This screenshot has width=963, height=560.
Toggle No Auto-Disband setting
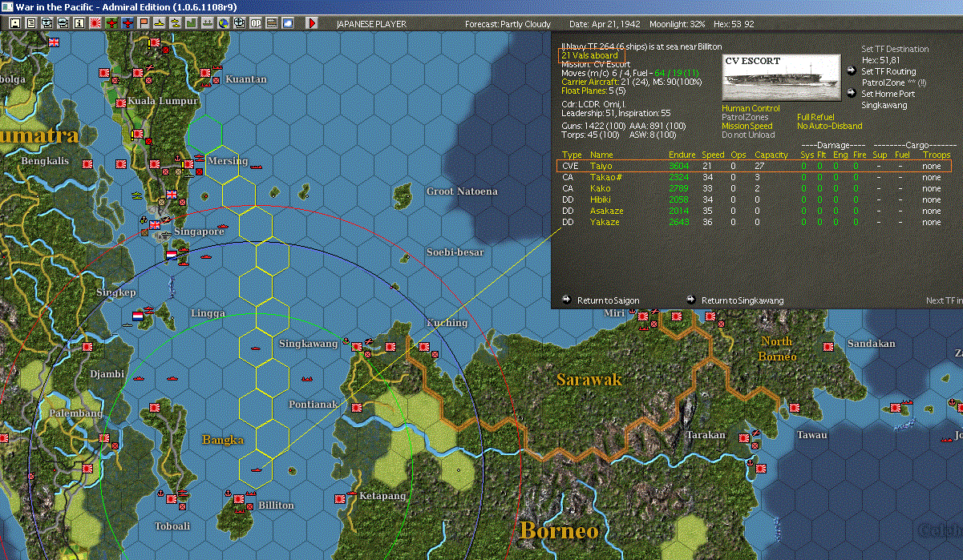[829, 126]
